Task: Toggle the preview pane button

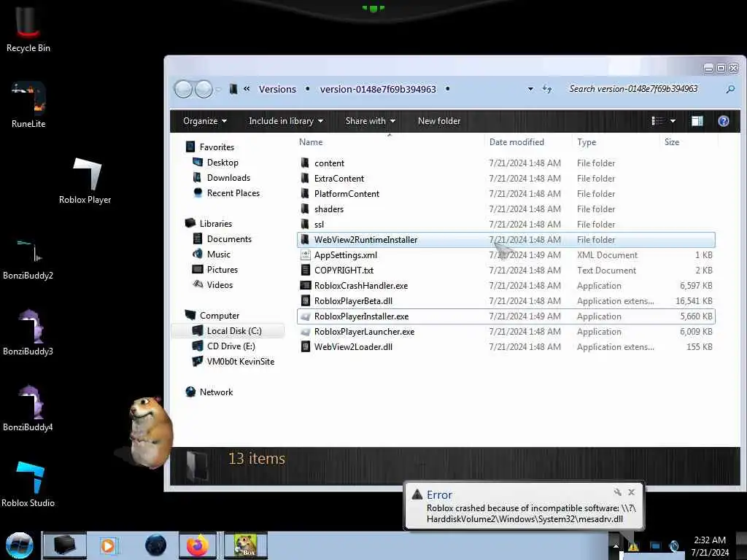Action: click(x=697, y=121)
